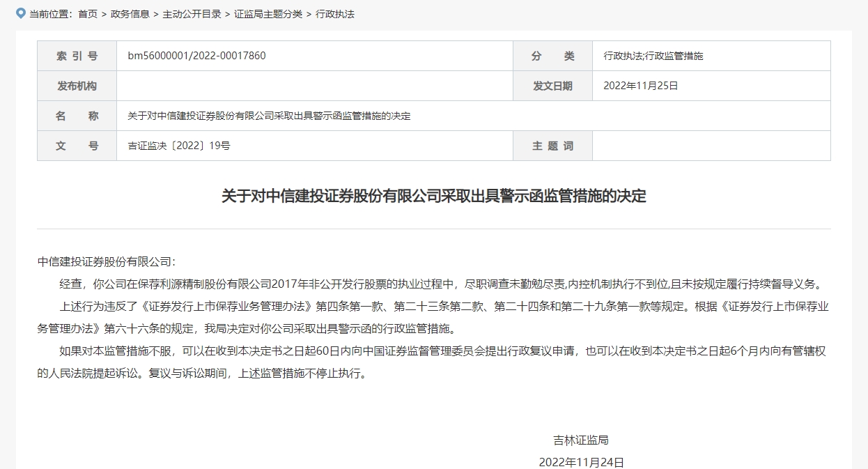Click the 发布机构 label cell

[x=77, y=86]
